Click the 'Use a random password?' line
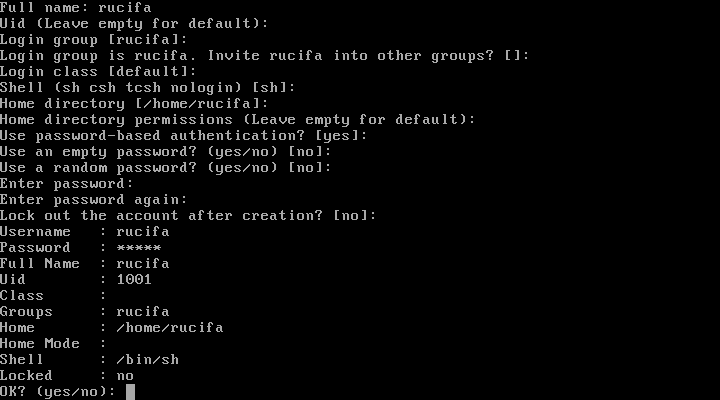This screenshot has height=400, width=720. click(165, 168)
